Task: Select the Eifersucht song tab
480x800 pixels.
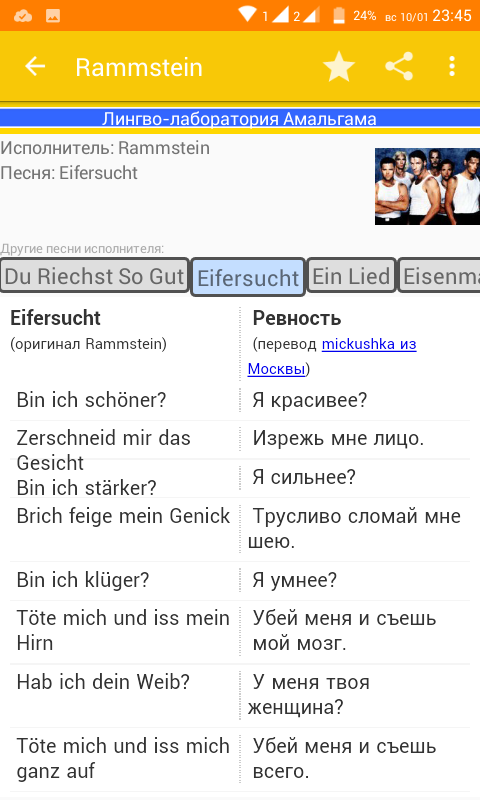Action: (x=248, y=278)
